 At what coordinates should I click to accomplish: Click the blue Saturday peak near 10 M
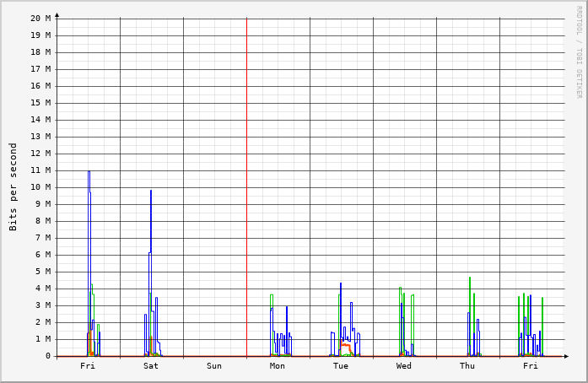[x=151, y=191]
